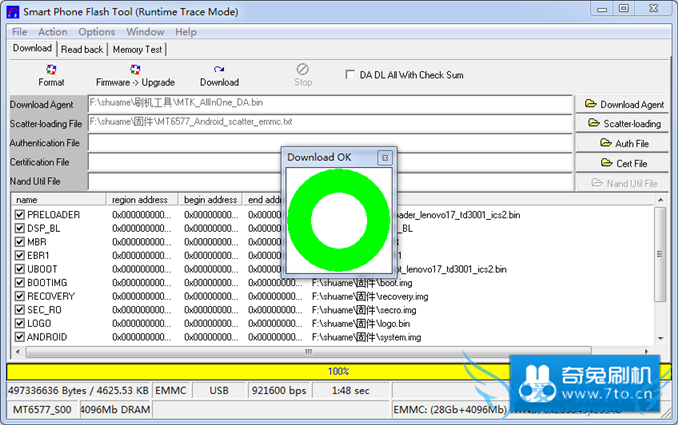Enable DA DL All With Check Sum
This screenshot has height=425, width=678.
(x=349, y=74)
